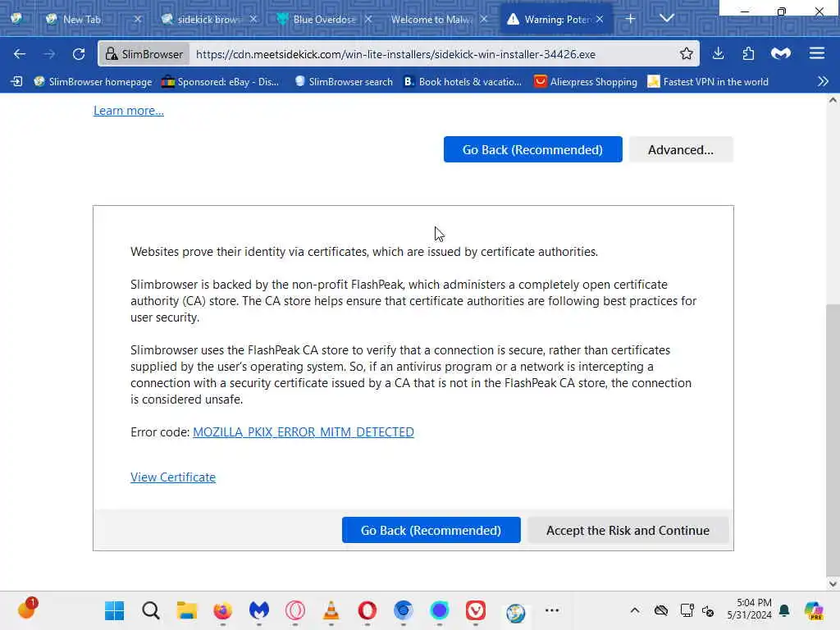Open Fastest VPN in the world bookmark
Screen dimensions: 840x630
(708, 81)
